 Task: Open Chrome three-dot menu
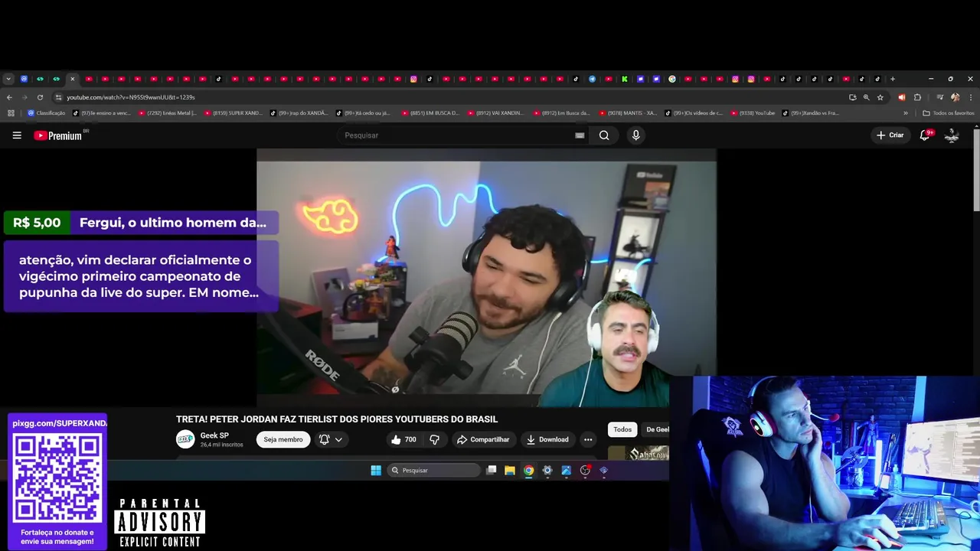pos(971,97)
